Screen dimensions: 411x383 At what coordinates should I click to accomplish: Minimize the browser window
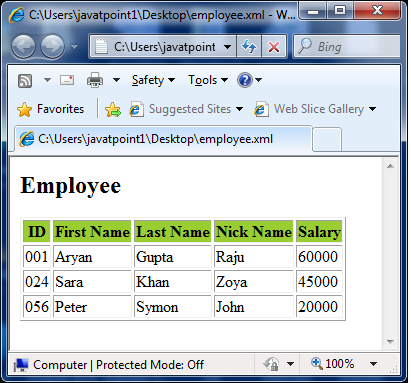(313, 11)
